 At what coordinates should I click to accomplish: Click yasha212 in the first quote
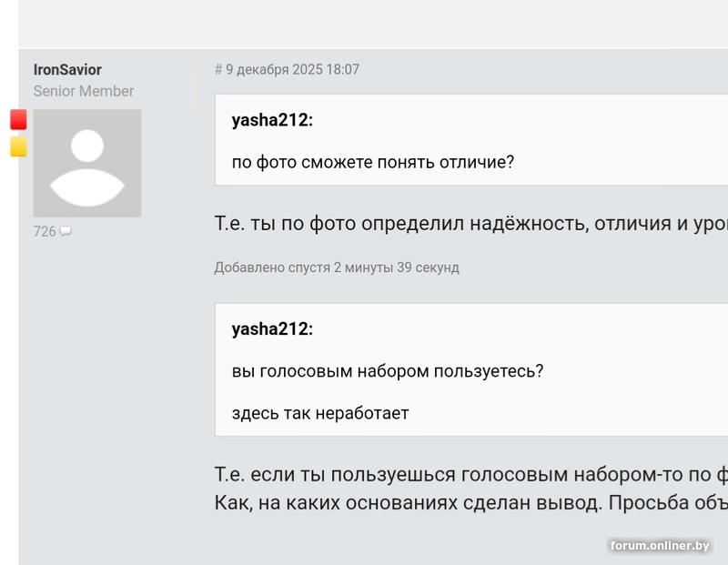pos(272,120)
